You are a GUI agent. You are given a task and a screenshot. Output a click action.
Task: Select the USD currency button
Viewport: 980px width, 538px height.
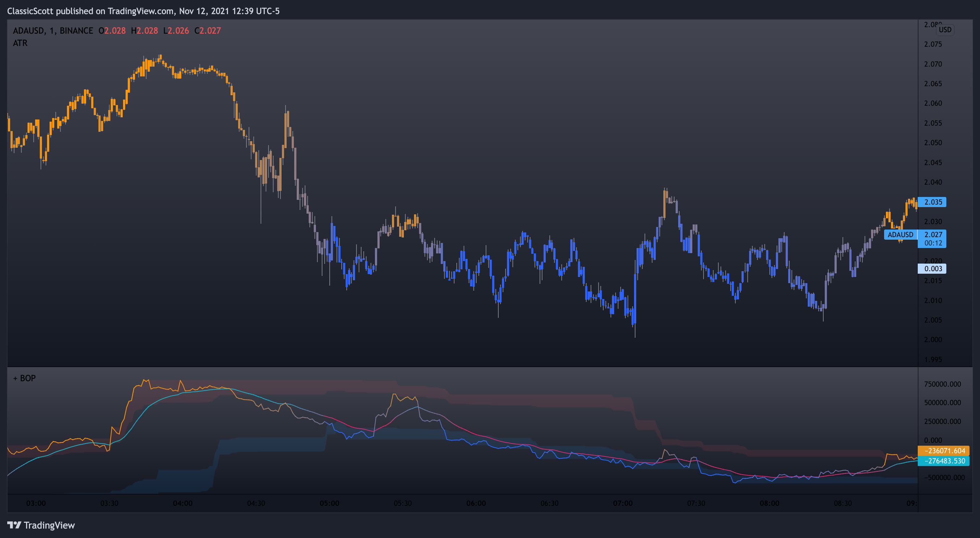[945, 30]
